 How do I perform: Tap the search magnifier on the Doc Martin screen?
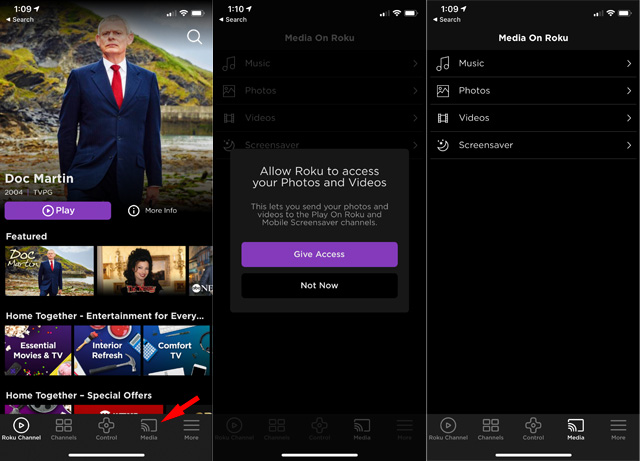coord(194,37)
